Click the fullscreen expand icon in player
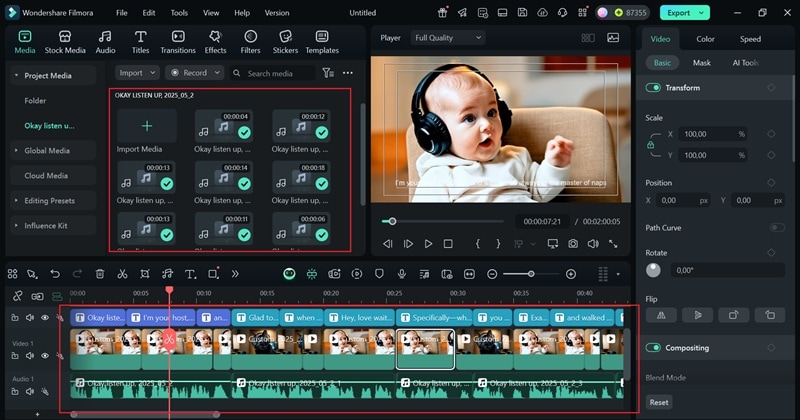 coord(613,244)
